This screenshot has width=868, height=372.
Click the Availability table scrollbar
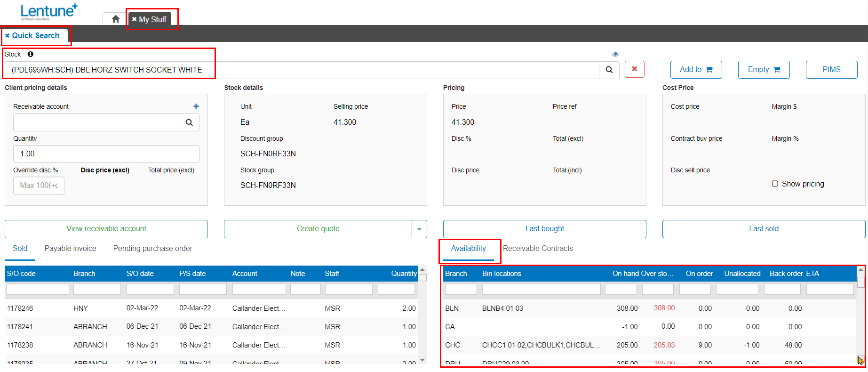[x=861, y=283]
